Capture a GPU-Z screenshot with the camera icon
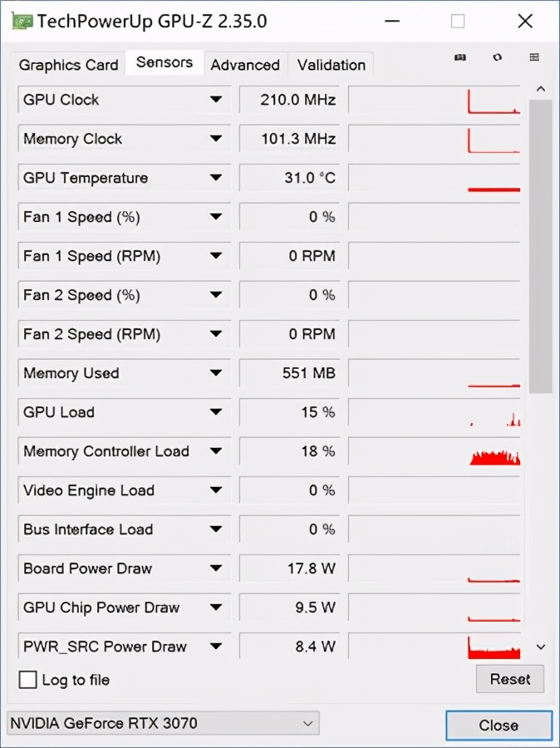The width and height of the screenshot is (560, 748). coord(459,57)
